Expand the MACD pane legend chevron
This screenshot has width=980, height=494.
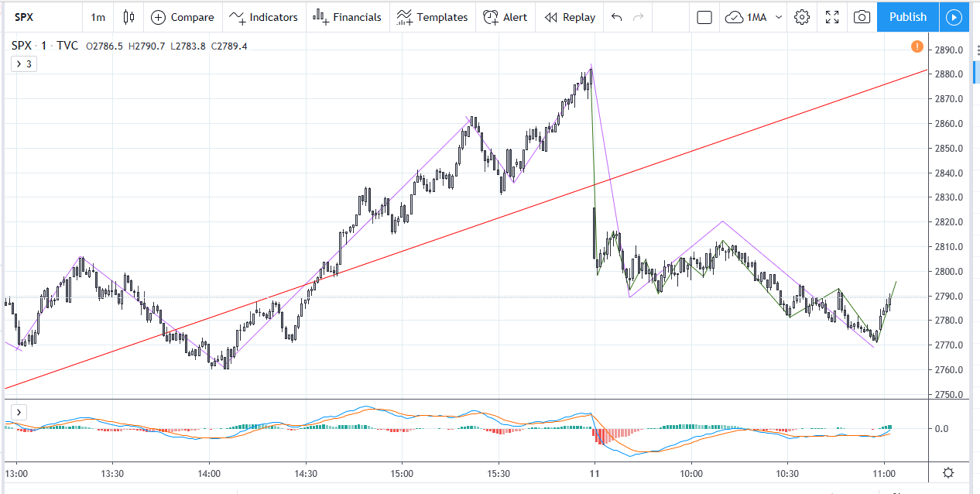tap(19, 412)
